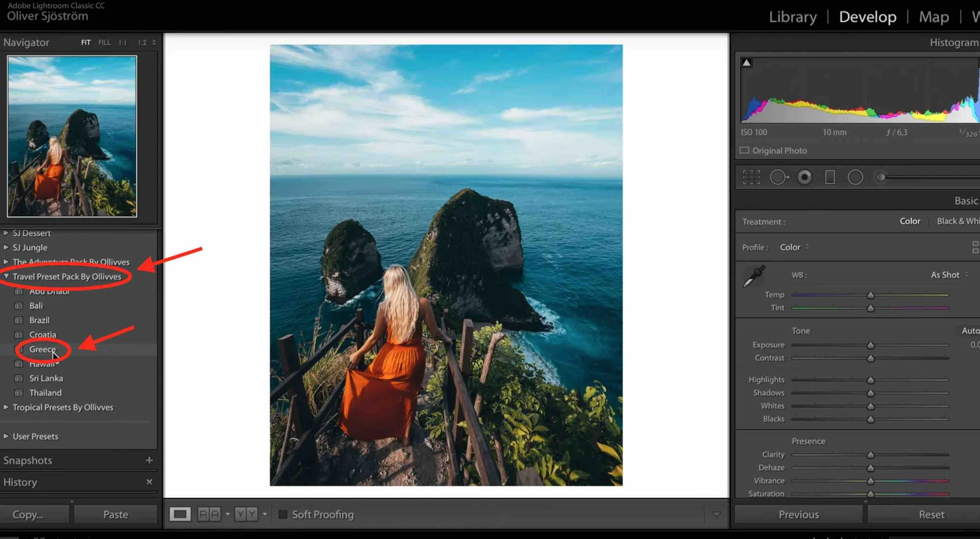Expand the User Presets folder
Image resolution: width=980 pixels, height=539 pixels.
click(x=6, y=436)
